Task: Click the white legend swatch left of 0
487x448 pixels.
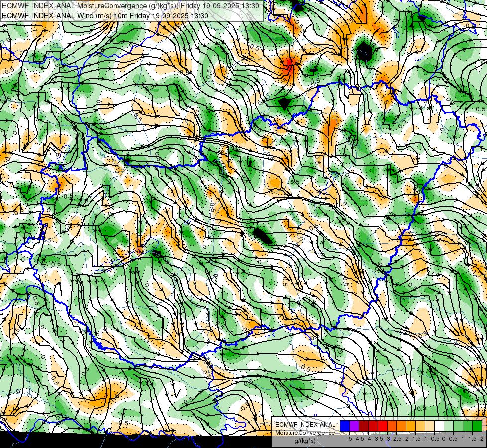Action: click(439, 426)
